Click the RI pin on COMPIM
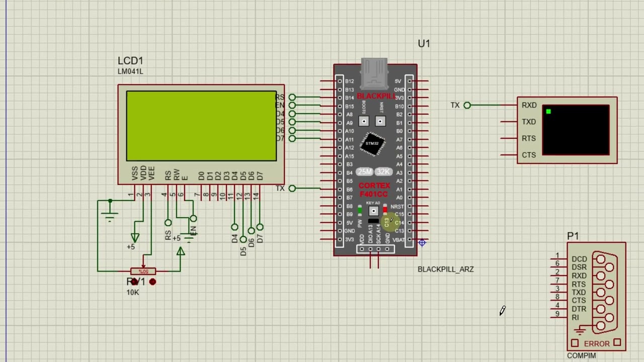The image size is (644, 362). (575, 317)
